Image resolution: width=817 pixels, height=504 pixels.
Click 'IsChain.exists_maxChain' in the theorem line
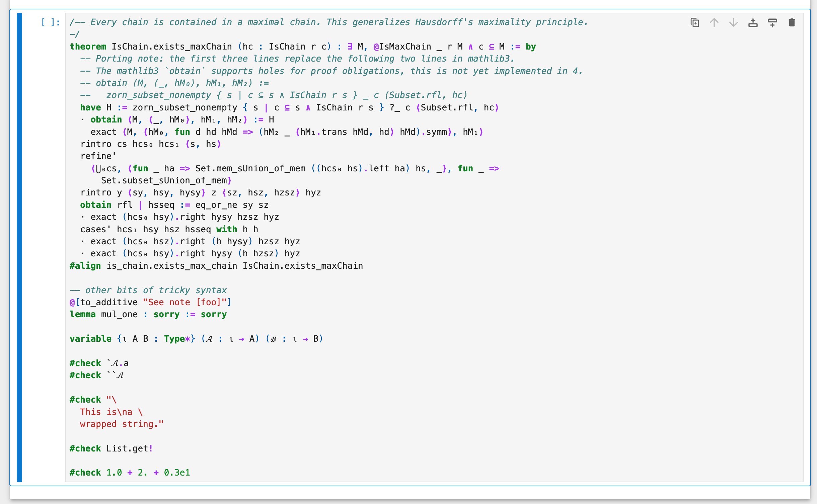(x=172, y=47)
